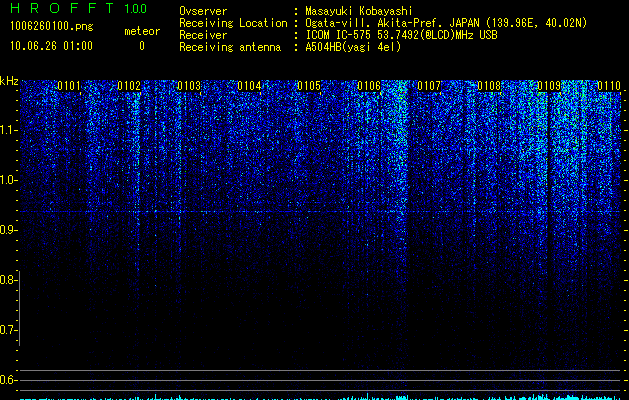Click the meteor label

142,31
